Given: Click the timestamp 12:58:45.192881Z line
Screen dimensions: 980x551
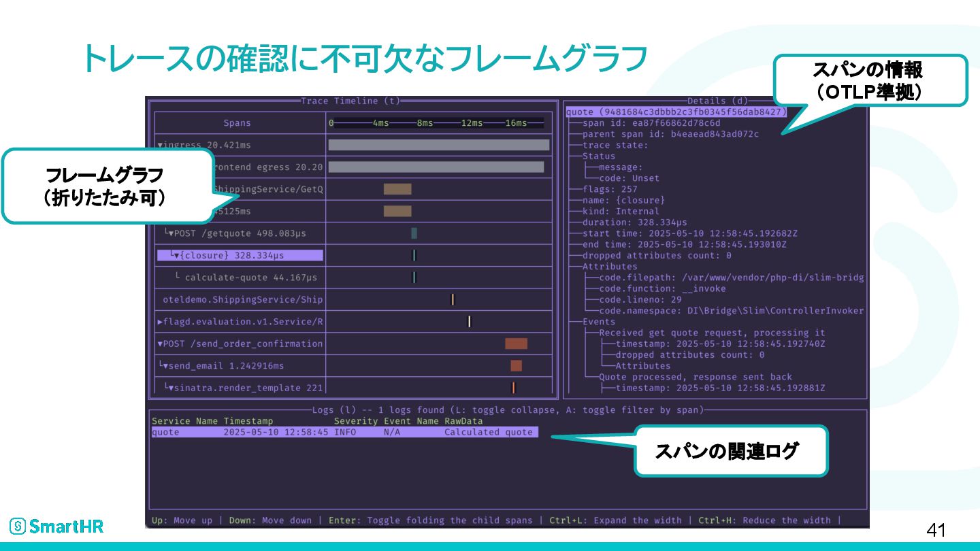Looking at the screenshot, I should (720, 388).
